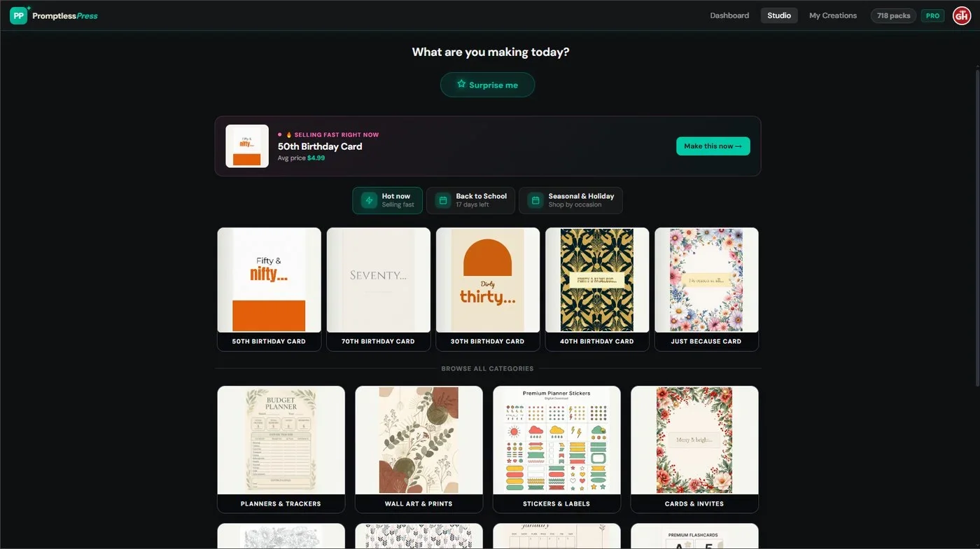980x549 pixels.
Task: Click the 718 packs badge
Action: [x=893, y=15]
